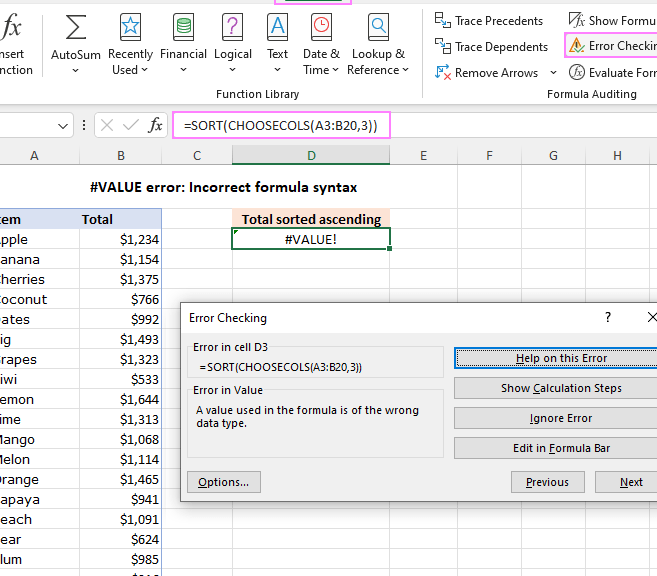This screenshot has height=576, width=657.
Task: Select the $941 cell
Action: (x=121, y=500)
